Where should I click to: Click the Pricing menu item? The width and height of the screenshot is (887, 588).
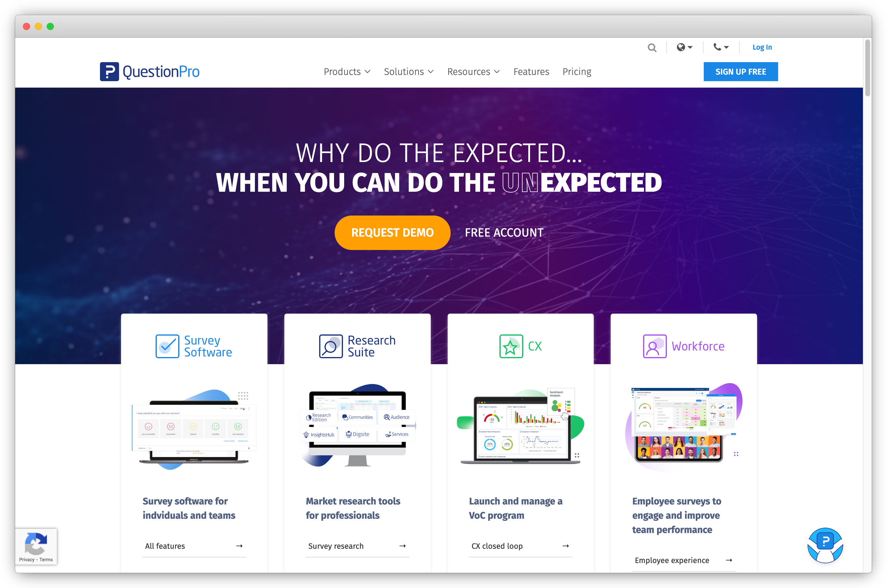pyautogui.click(x=576, y=71)
